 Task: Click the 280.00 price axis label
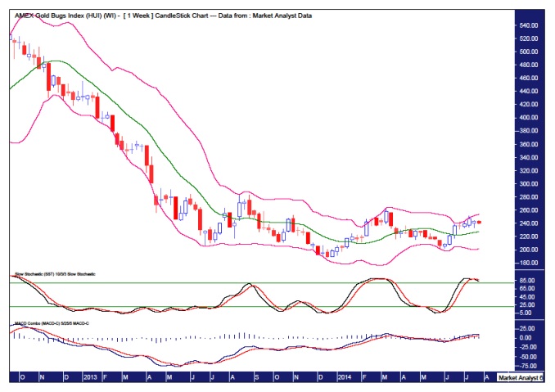(529, 197)
